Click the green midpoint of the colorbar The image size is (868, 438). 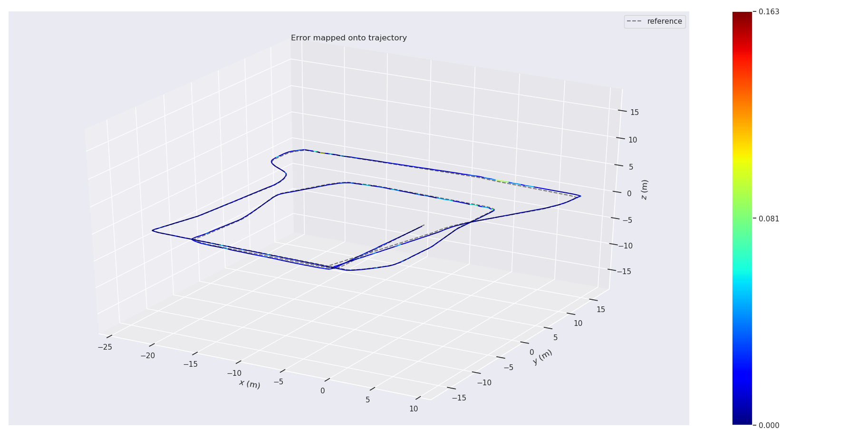tap(743, 219)
